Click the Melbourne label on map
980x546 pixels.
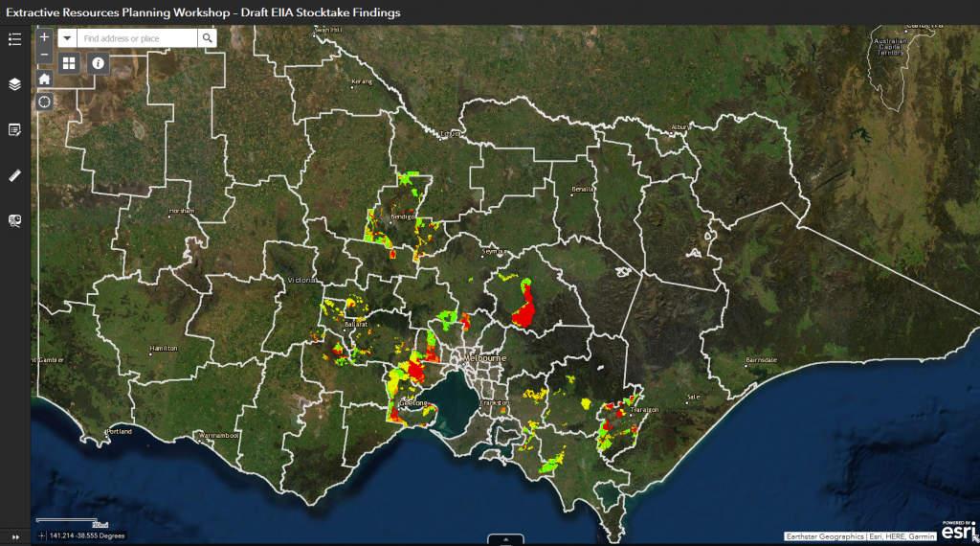pos(485,358)
